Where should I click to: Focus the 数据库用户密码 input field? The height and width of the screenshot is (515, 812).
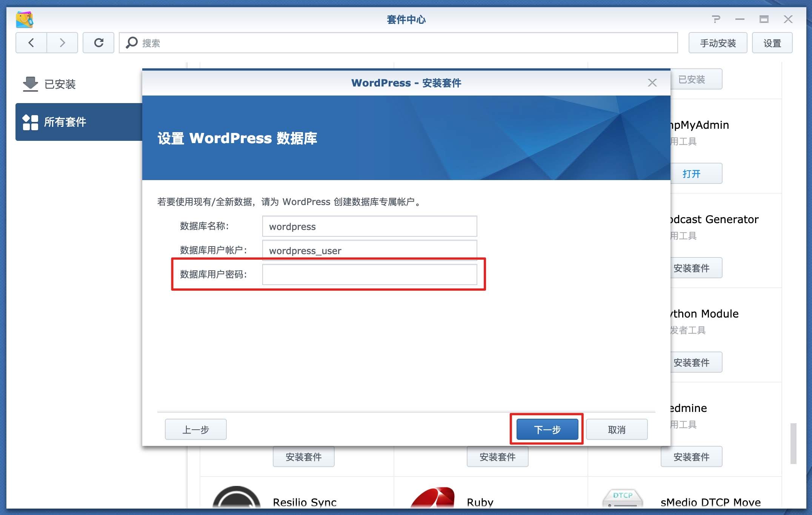click(369, 274)
